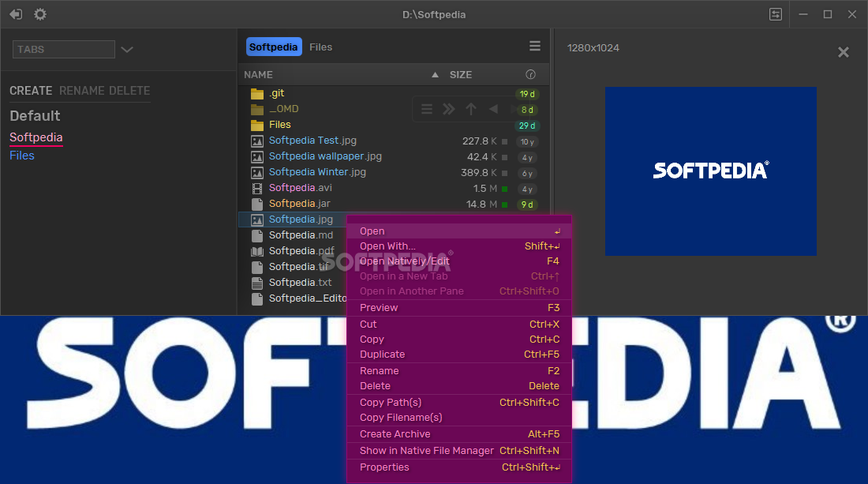Expand the TABS dropdown chevron
Image resolution: width=868 pixels, height=484 pixels.
click(127, 49)
